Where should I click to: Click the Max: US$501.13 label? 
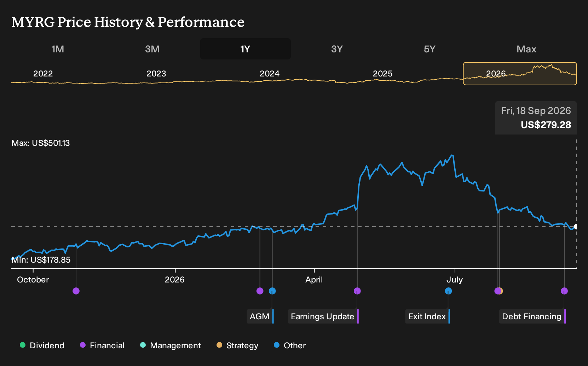[41, 143]
